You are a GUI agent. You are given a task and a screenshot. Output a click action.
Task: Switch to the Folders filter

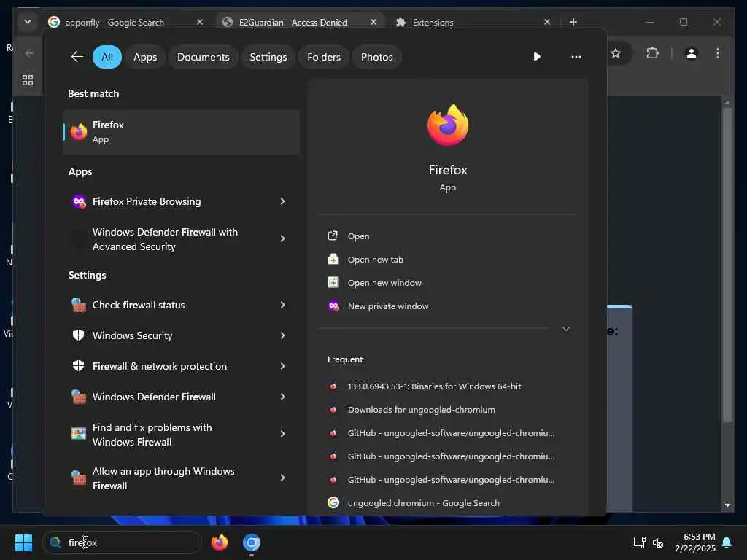pyautogui.click(x=324, y=57)
